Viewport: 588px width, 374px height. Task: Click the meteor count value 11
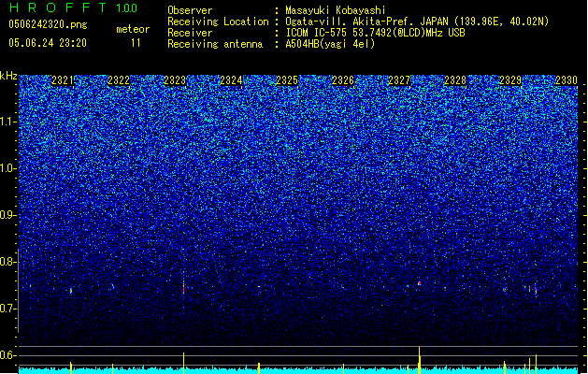(x=136, y=43)
